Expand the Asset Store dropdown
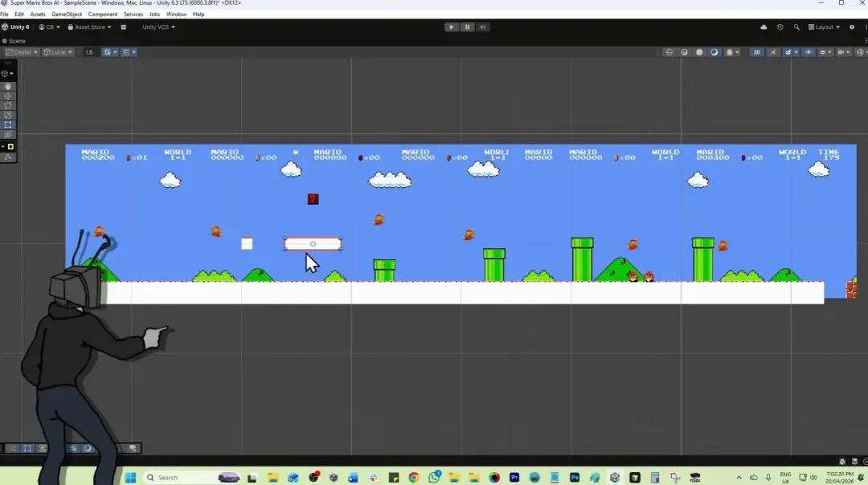This screenshot has height=485, width=868. click(89, 27)
